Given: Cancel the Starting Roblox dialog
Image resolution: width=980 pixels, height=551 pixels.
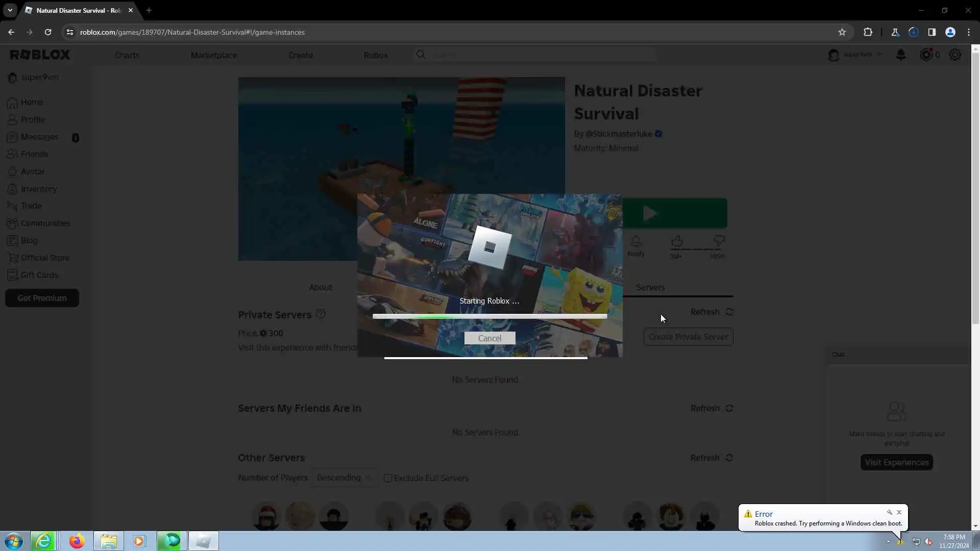Looking at the screenshot, I should pyautogui.click(x=489, y=338).
